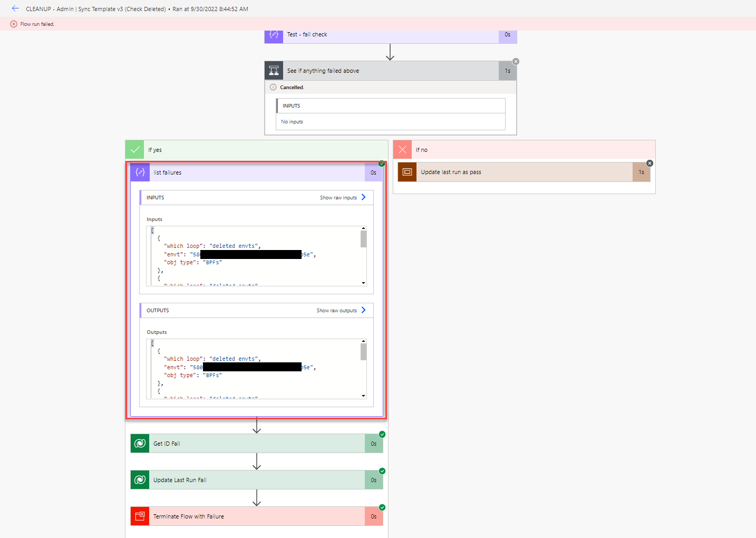Click the list failures compose icon

coord(140,172)
